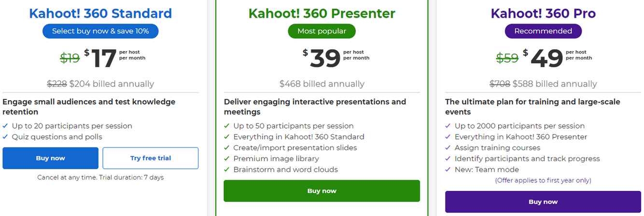This screenshot has height=216, width=644.
Task: Click checkmark next to New: Team mode
Action: coord(448,170)
